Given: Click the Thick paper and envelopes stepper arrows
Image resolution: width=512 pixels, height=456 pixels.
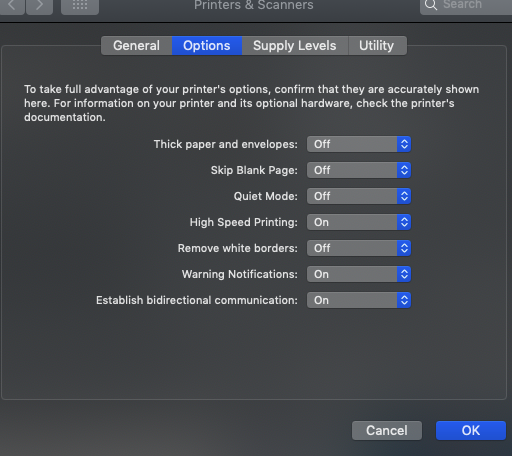Looking at the screenshot, I should (404, 144).
